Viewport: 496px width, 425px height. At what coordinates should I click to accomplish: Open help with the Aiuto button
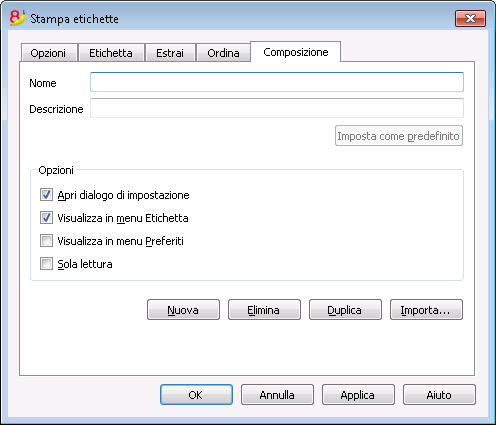click(439, 395)
